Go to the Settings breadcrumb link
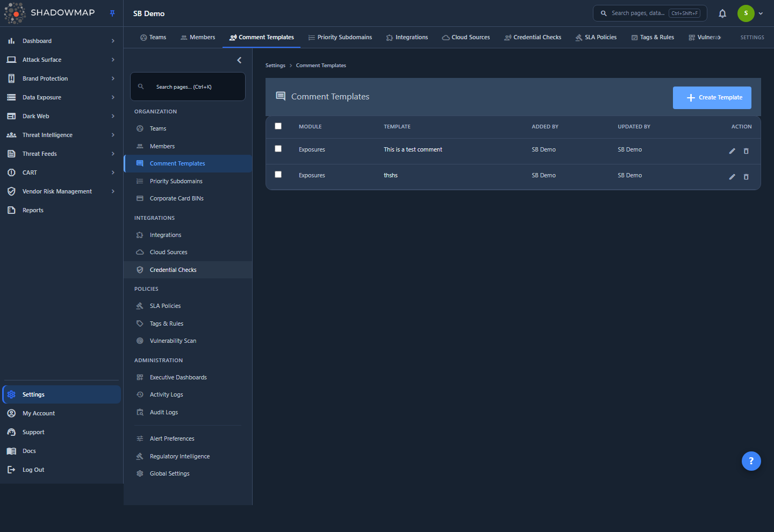The height and width of the screenshot is (532, 774). click(x=275, y=66)
